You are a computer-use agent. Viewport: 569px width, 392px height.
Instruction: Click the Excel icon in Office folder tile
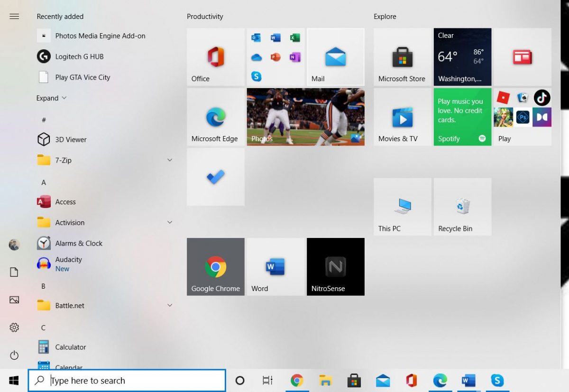pos(295,38)
